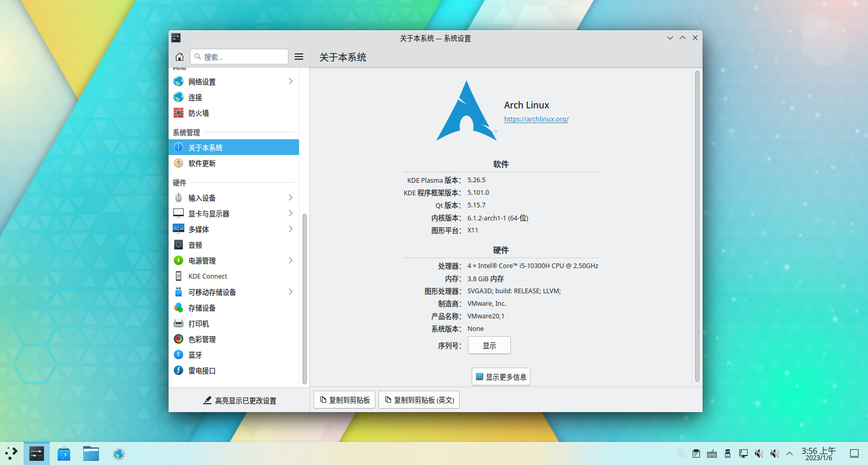
Task: Click the 连接 globe icon
Action: click(x=179, y=97)
